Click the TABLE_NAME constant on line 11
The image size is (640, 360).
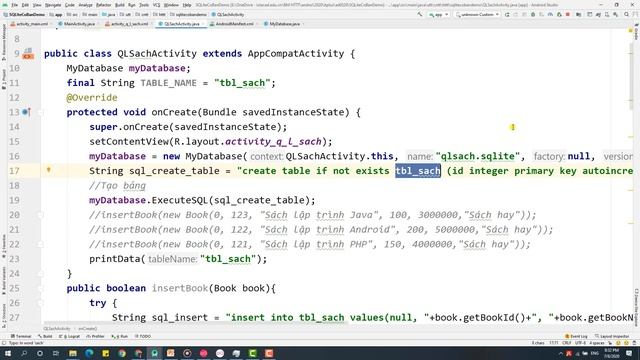coord(169,83)
